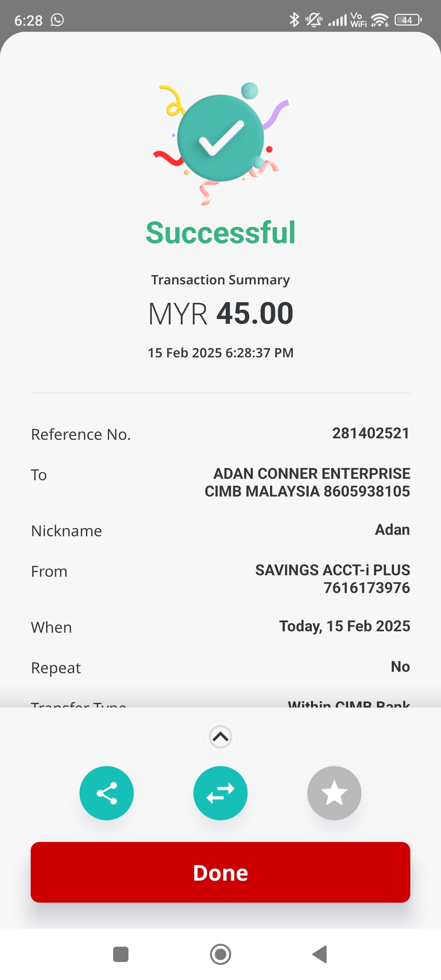This screenshot has height=980, width=441.
Task: Tap the Bluetooth status icon
Action: click(x=294, y=20)
